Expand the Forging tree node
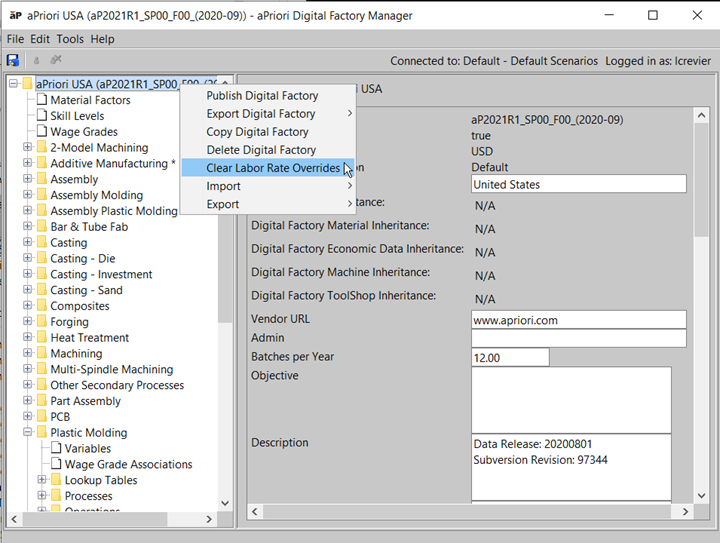Image resolution: width=720 pixels, height=543 pixels. click(28, 321)
